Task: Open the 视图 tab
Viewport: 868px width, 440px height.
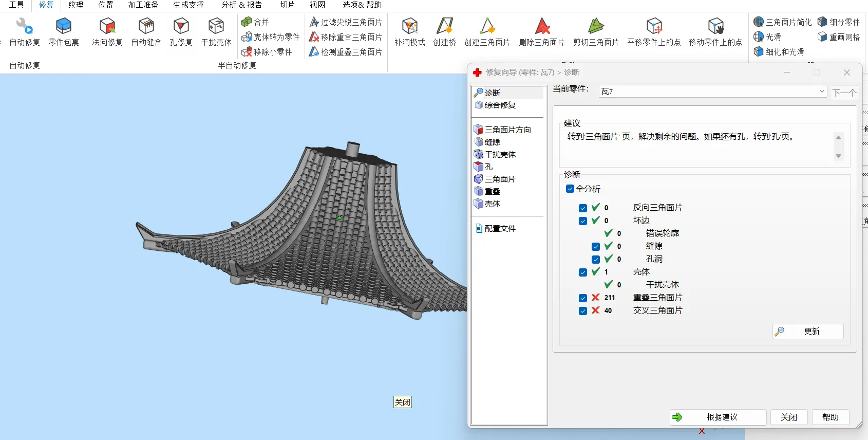Action: coord(317,5)
